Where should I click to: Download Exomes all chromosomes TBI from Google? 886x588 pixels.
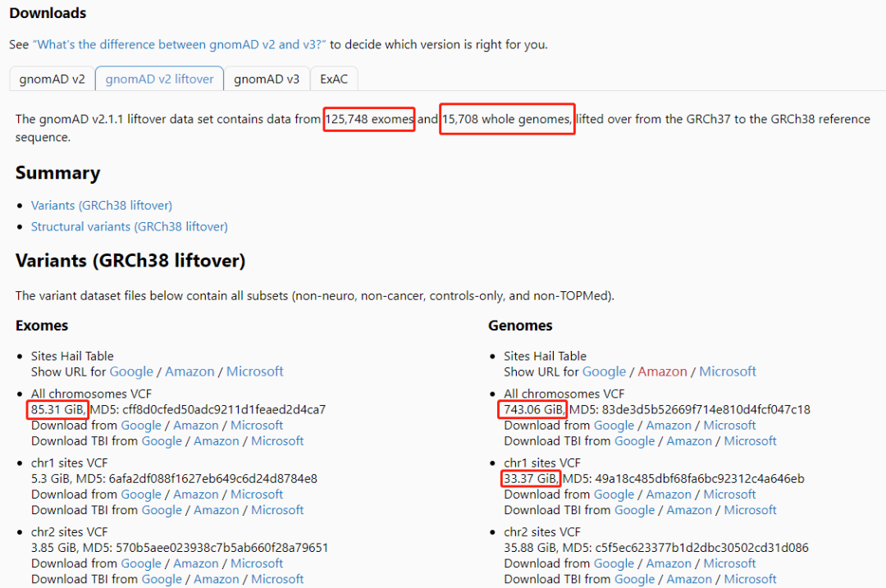162,441
